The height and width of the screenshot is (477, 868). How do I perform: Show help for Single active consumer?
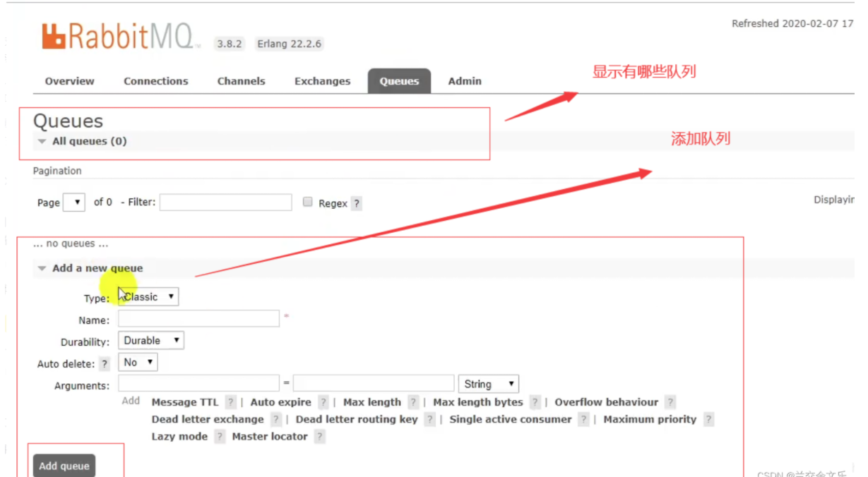tap(583, 419)
